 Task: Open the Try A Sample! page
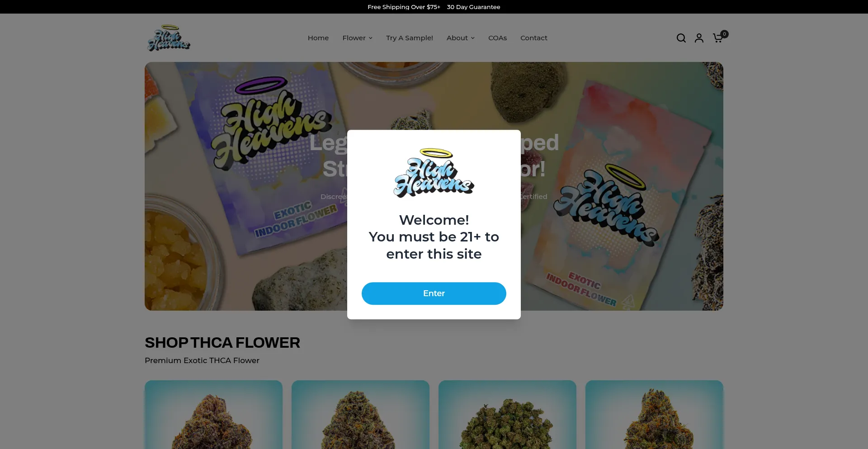pyautogui.click(x=410, y=38)
